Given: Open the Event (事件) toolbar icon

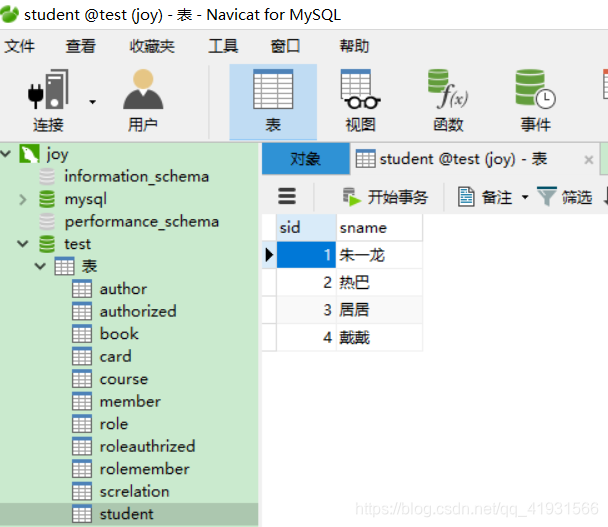Looking at the screenshot, I should (535, 101).
